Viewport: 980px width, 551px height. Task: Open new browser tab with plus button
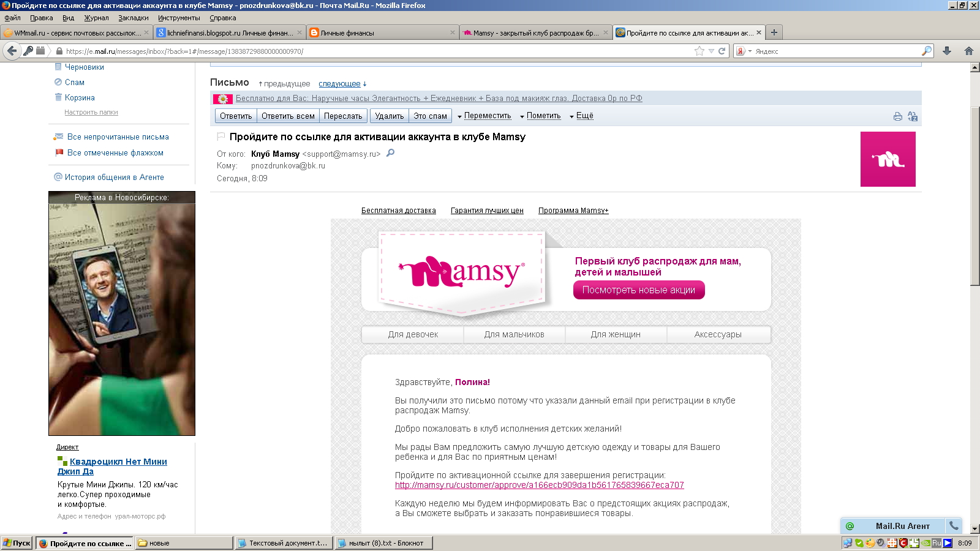click(774, 32)
